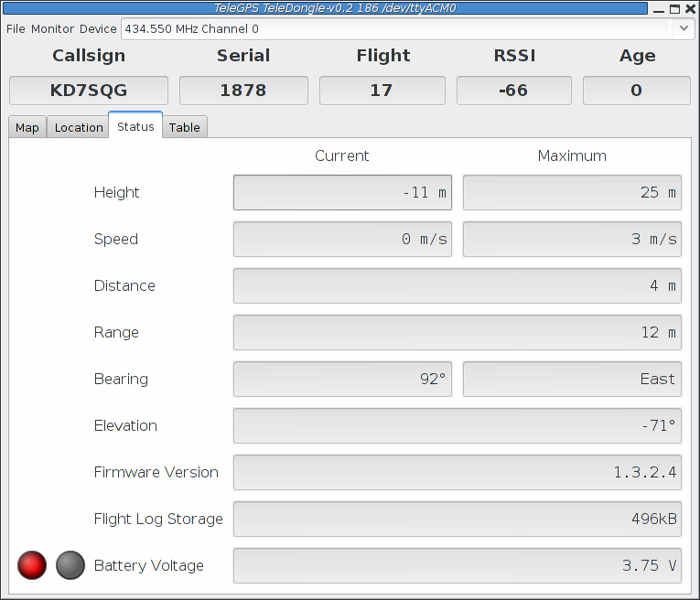Image resolution: width=700 pixels, height=600 pixels.
Task: Select the Battery Voltage field showing 3.75 V
Action: coord(457,565)
